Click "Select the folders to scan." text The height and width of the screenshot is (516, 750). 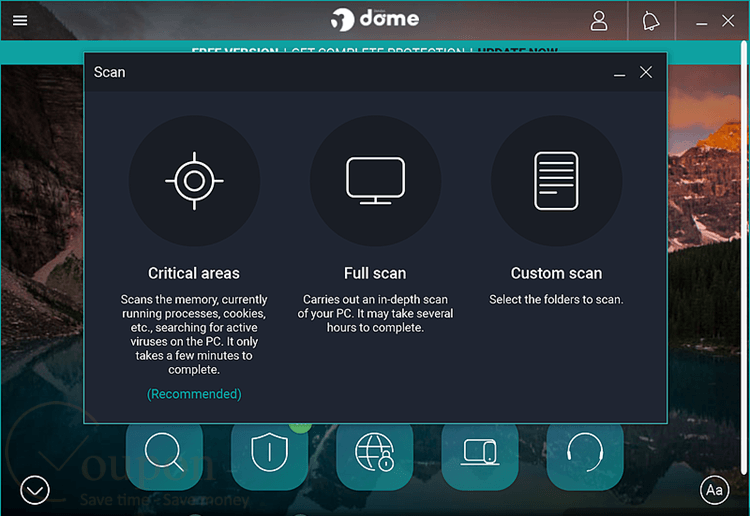556,299
